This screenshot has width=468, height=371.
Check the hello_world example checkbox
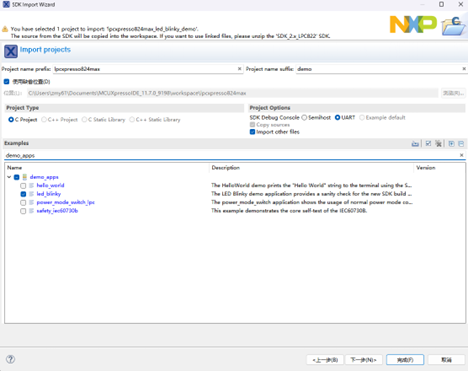pos(23,186)
